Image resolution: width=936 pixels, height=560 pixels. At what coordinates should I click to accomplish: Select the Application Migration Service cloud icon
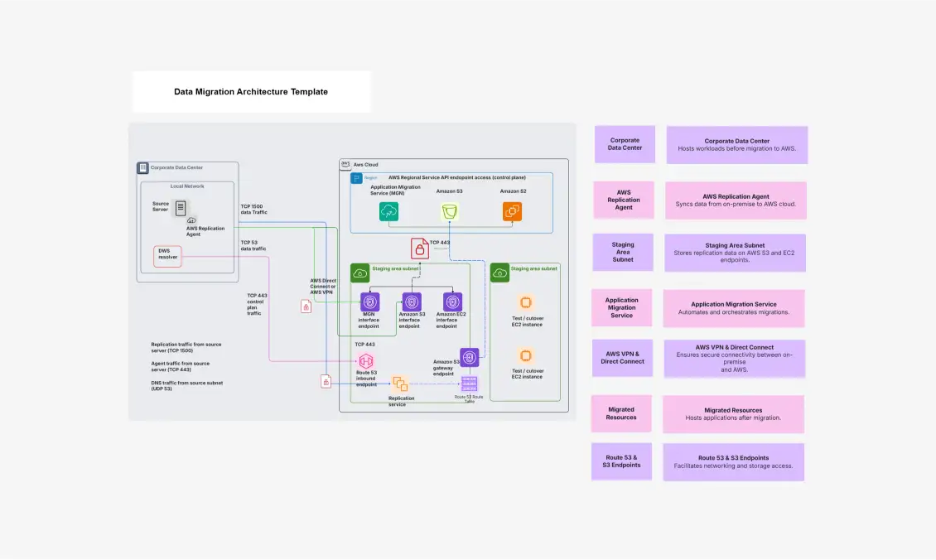(x=388, y=211)
